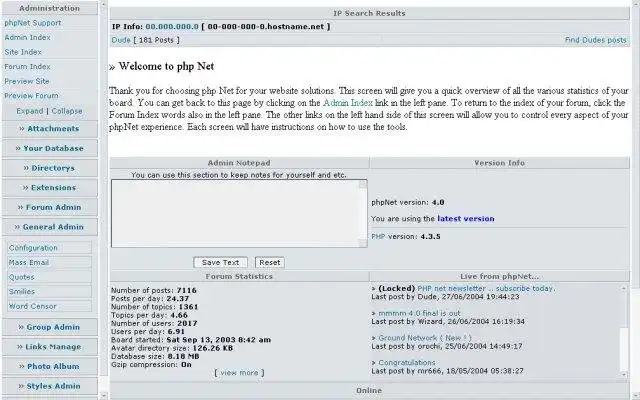
Task: Expand the Attachments section
Action: pos(50,129)
